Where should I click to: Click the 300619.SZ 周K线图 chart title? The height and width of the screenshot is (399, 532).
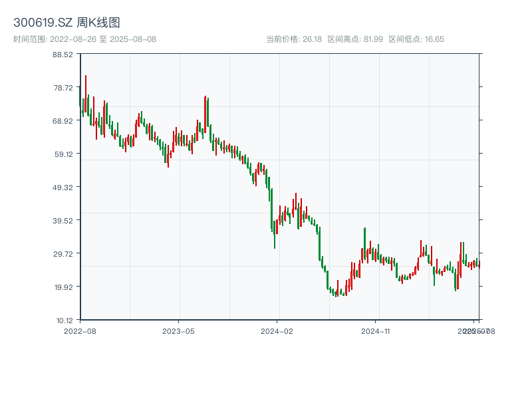click(66, 23)
